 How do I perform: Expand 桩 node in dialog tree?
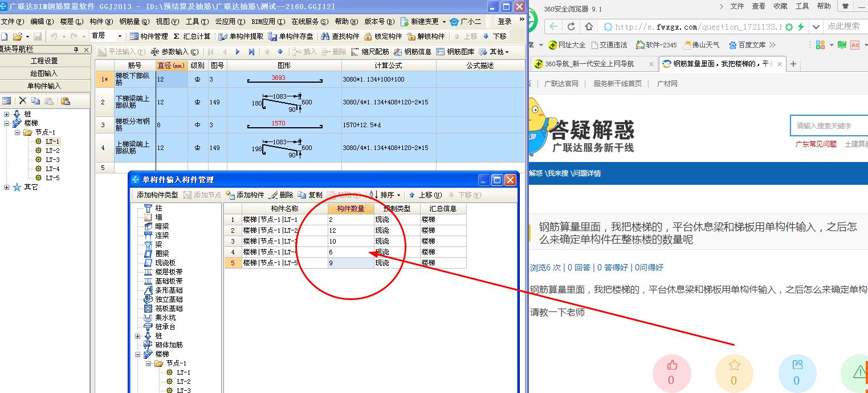pos(137,336)
